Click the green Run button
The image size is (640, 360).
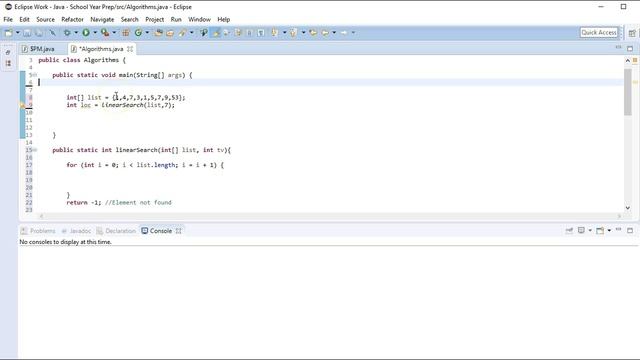86,33
